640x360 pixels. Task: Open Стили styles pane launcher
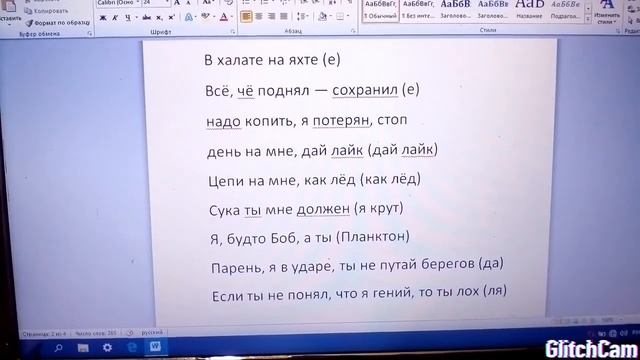(x=619, y=31)
